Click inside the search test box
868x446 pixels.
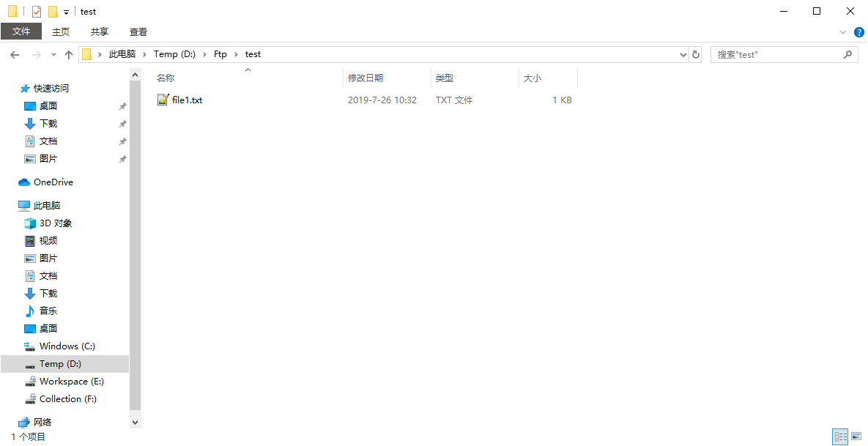coord(776,54)
